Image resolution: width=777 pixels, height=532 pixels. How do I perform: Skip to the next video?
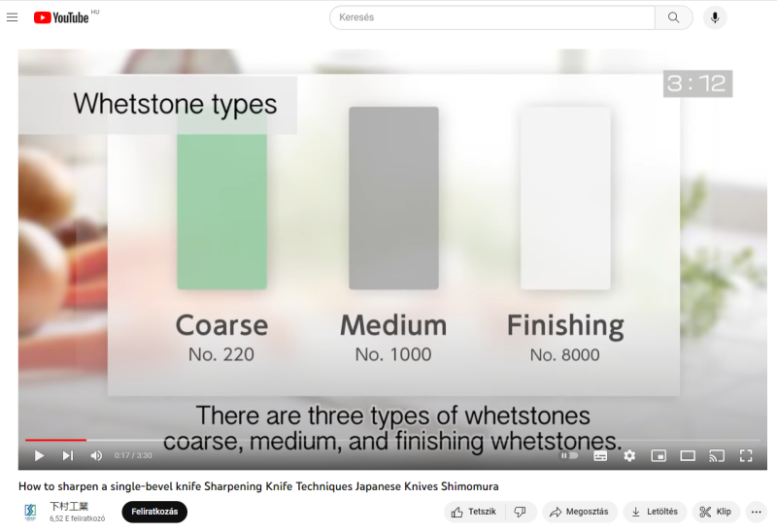[68, 455]
